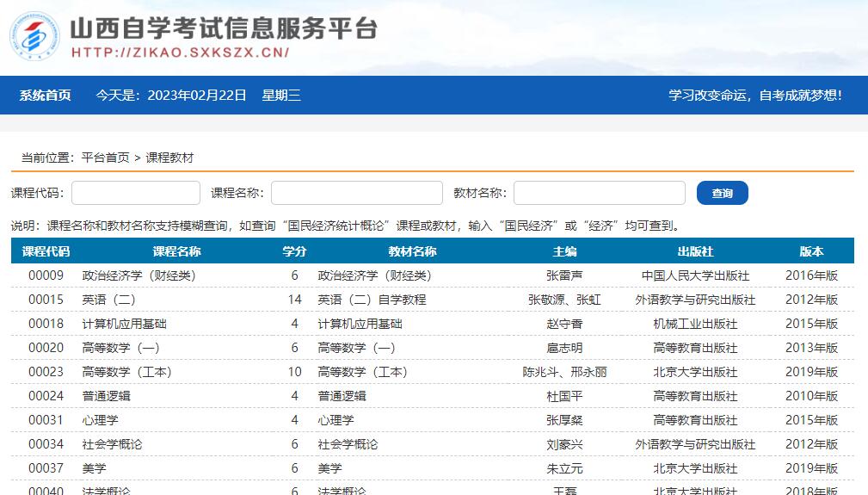The height and width of the screenshot is (495, 868).
Task: Click the platform logo icon
Action: click(x=34, y=36)
